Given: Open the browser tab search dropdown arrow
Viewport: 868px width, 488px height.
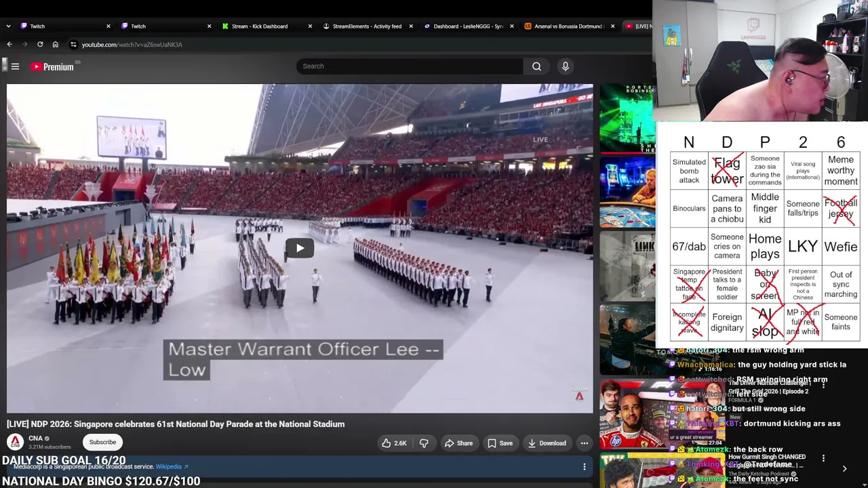Looking at the screenshot, I should click(8, 26).
